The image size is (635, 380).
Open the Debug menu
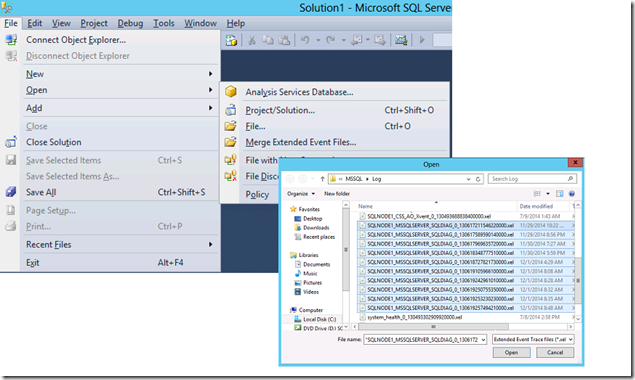click(130, 23)
